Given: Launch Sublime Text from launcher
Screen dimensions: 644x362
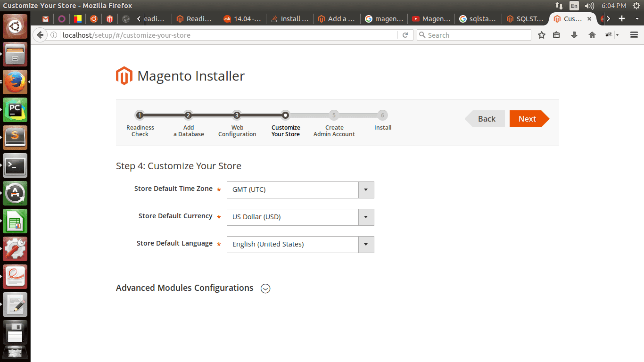Looking at the screenshot, I should click(15, 138).
